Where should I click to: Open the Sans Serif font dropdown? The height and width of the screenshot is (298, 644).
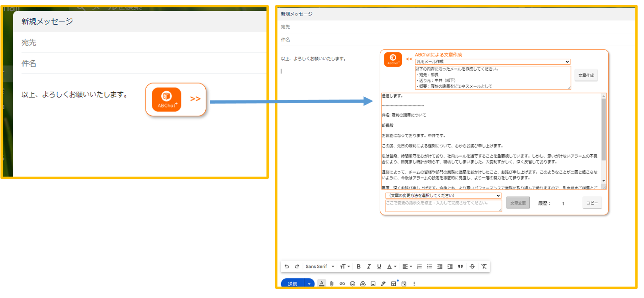tap(319, 267)
